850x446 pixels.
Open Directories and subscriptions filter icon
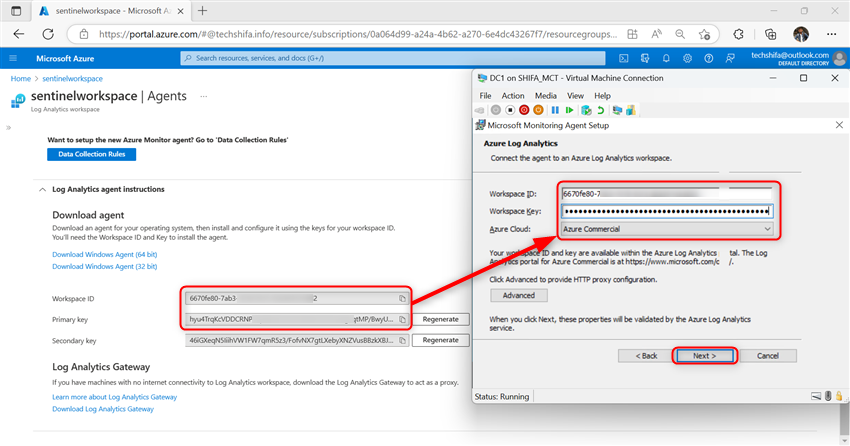coord(645,58)
